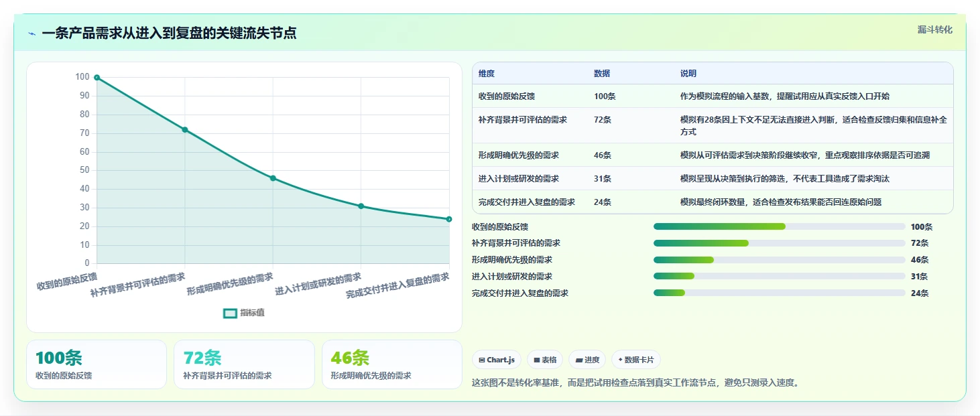The width and height of the screenshot is (980, 416).
Task: Click the description starting 模拟呈现从决策到执行的筛选
Action: click(785, 179)
